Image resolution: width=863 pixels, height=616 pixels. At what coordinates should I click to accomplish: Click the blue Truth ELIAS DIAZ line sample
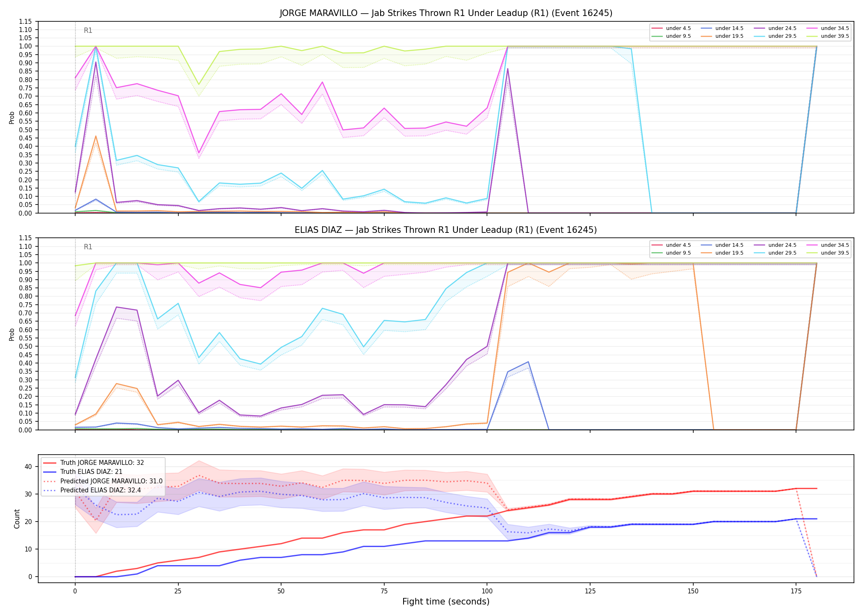(50, 472)
